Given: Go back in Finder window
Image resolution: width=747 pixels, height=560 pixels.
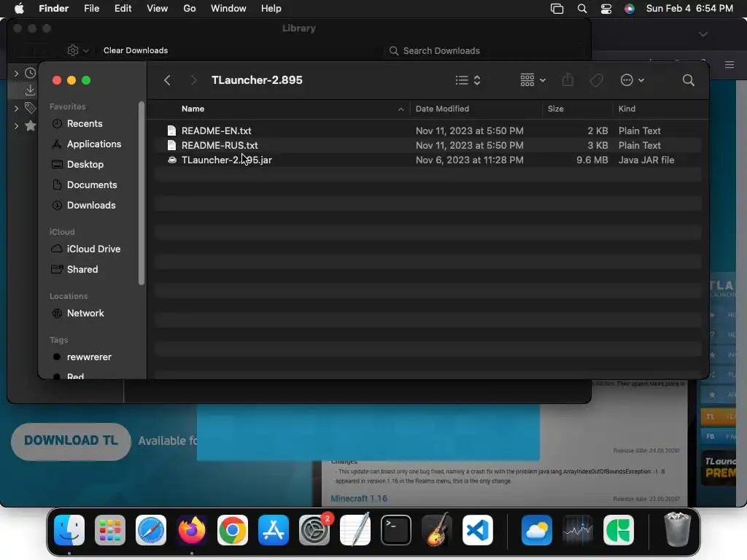Looking at the screenshot, I should pyautogui.click(x=167, y=80).
